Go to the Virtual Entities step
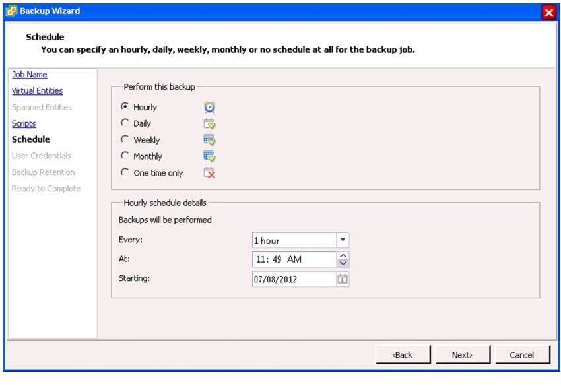 [37, 91]
